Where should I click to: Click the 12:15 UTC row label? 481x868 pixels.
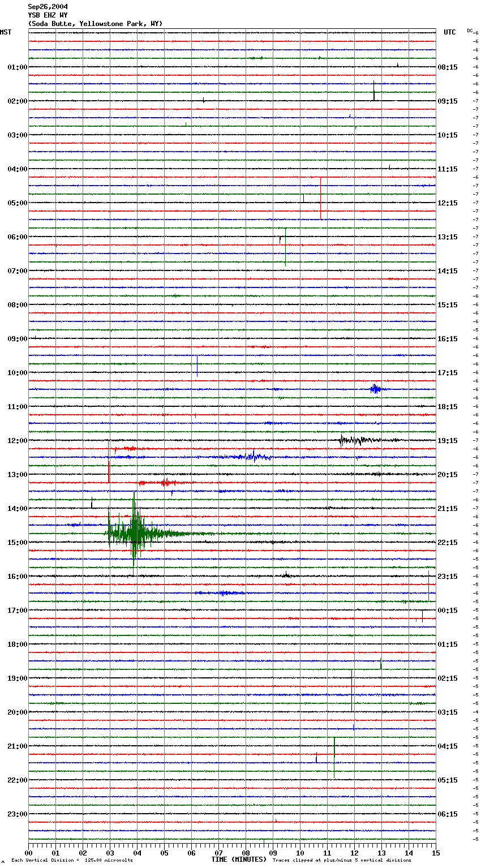448,203
